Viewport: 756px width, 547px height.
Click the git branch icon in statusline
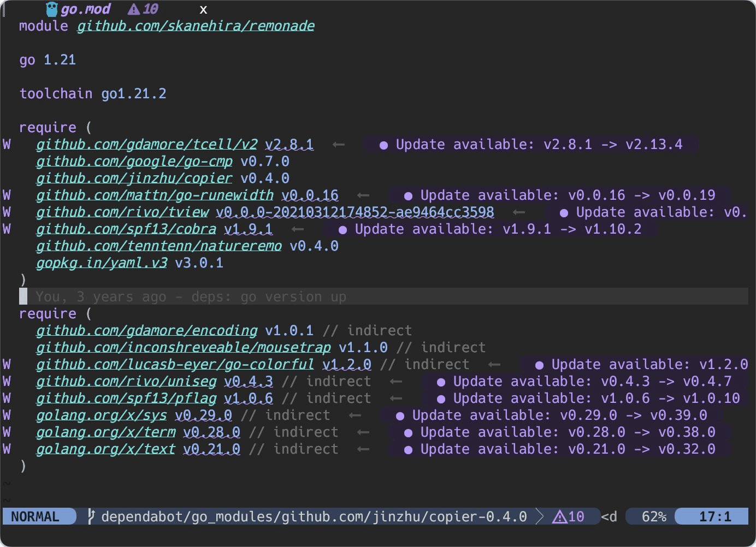pos(91,516)
